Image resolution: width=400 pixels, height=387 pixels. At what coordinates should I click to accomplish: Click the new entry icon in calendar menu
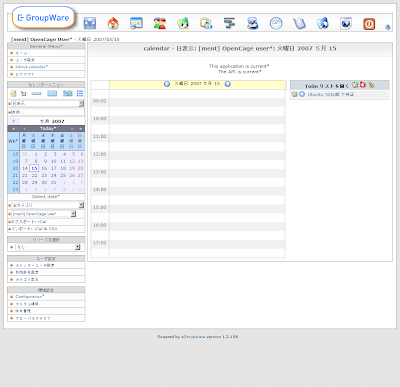[13, 93]
